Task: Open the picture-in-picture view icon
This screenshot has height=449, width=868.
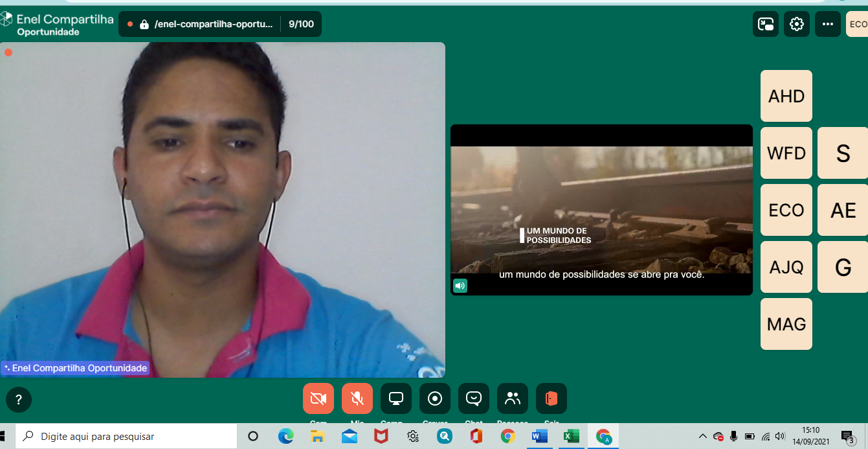Action: point(766,24)
